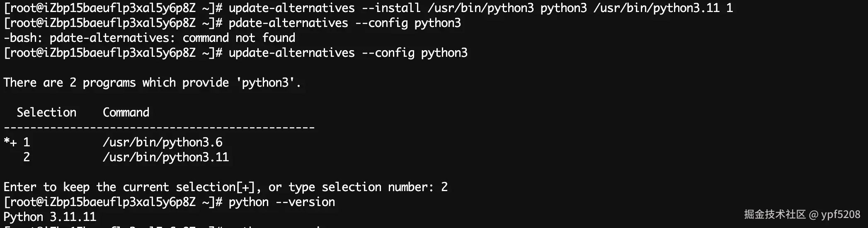Select the /usr/bin/python3.11 table entry

click(166, 157)
